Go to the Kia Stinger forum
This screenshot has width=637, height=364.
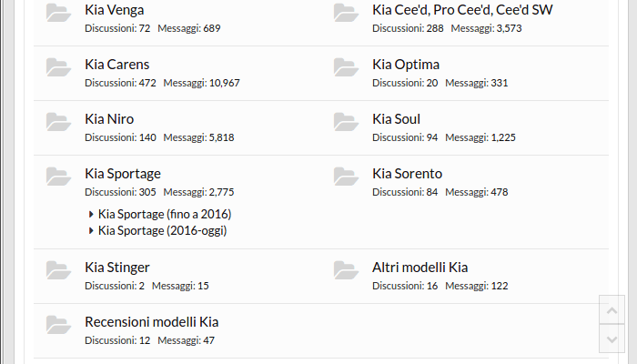point(117,268)
